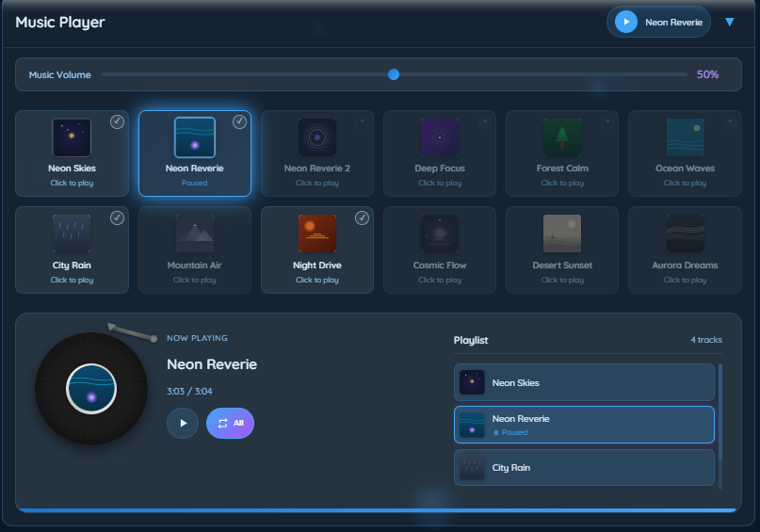760x532 pixels.
Task: Remove City Rain via its checkmark
Action: click(117, 218)
